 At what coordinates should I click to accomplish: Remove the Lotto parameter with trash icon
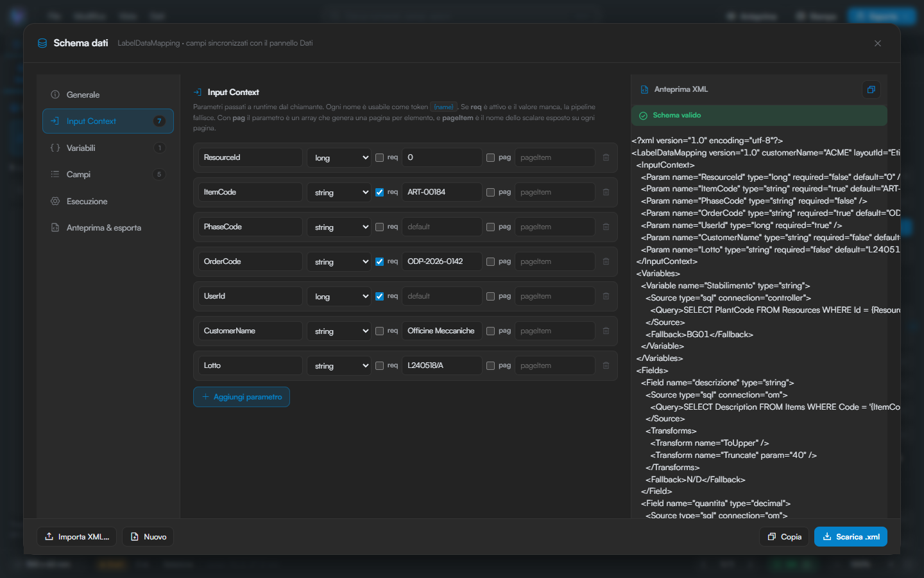[606, 365]
